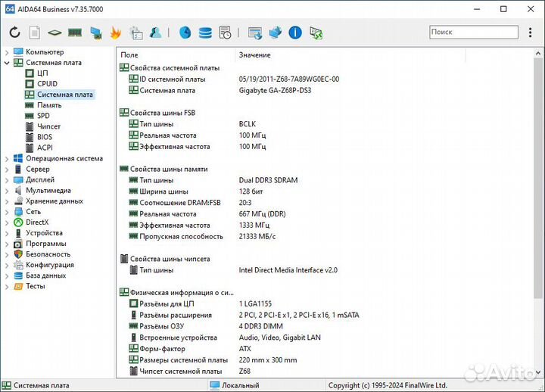Click the user profile toolbar icon

coord(155,33)
